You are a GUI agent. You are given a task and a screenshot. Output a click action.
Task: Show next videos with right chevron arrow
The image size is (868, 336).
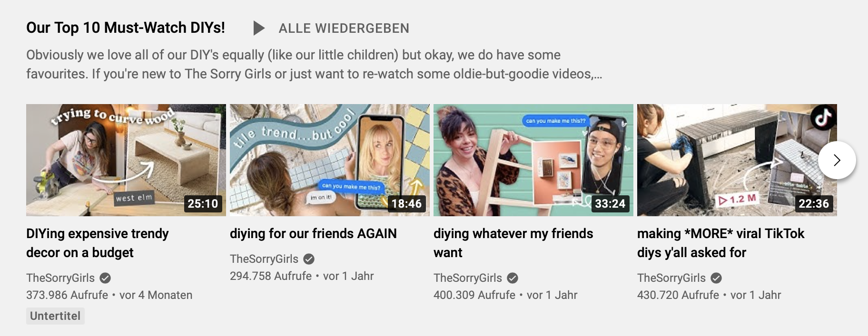tap(837, 160)
